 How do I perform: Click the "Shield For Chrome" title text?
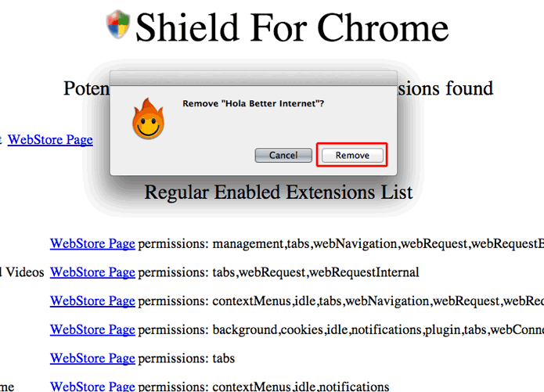pyautogui.click(x=292, y=27)
